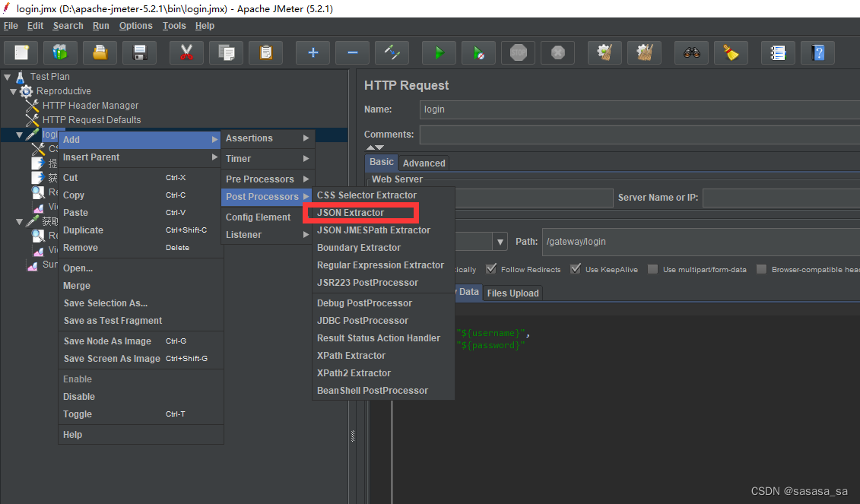Open the Edit menu
The height and width of the screenshot is (504, 860).
[x=35, y=26]
